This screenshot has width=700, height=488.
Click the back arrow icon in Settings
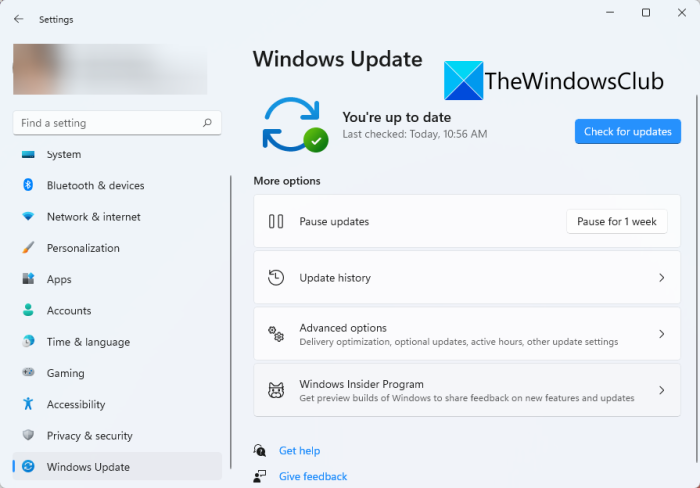pos(18,19)
